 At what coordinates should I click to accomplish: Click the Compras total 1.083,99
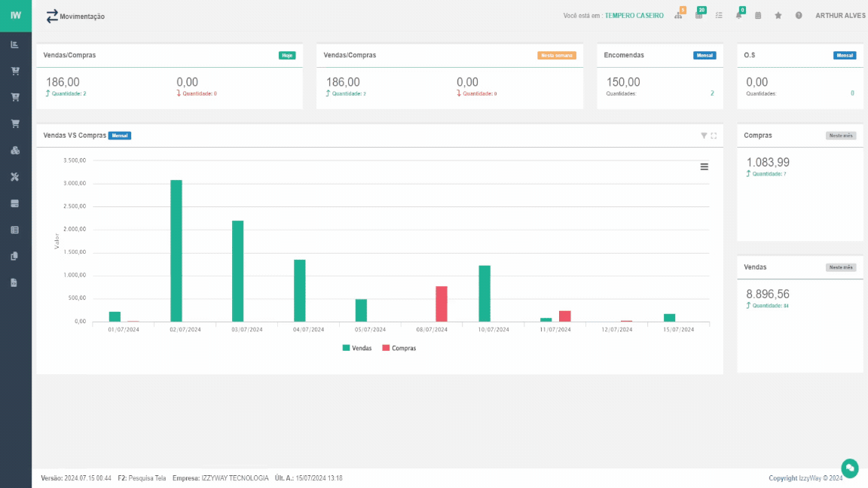tap(768, 162)
